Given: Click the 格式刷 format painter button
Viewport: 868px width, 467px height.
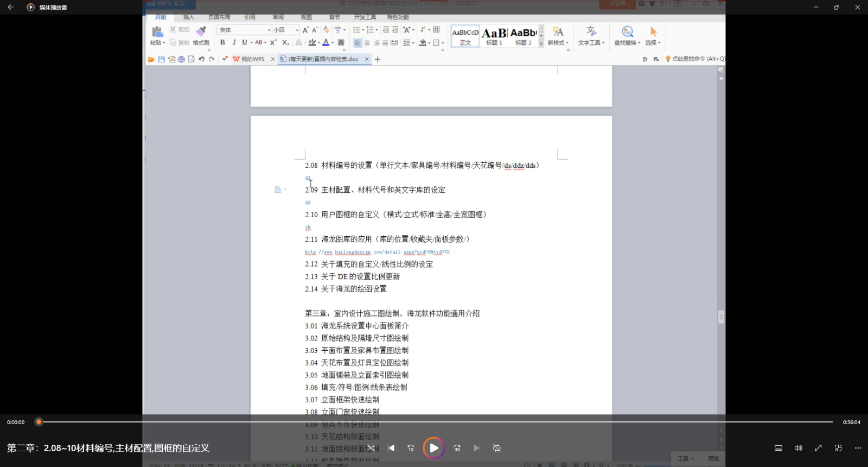Looking at the screenshot, I should click(x=201, y=36).
